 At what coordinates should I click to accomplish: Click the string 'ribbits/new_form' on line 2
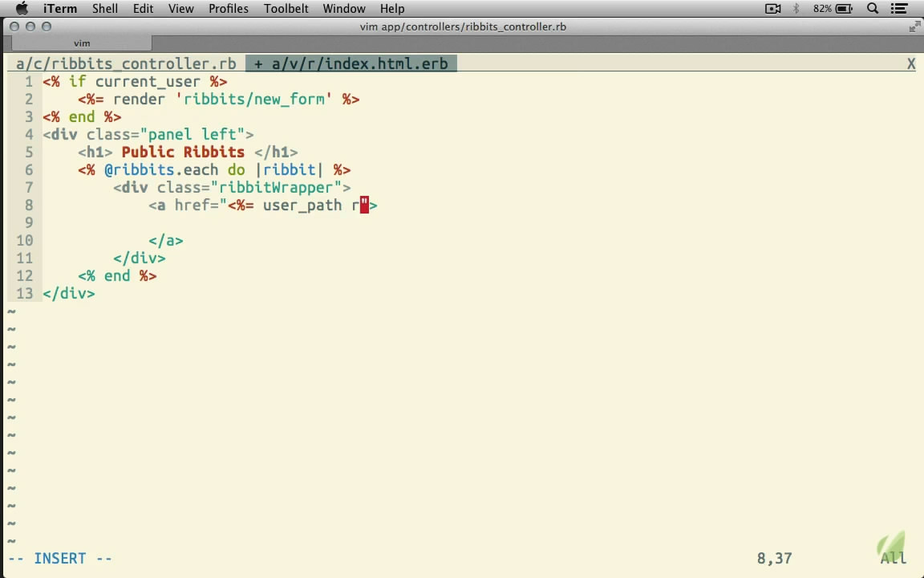pos(254,99)
